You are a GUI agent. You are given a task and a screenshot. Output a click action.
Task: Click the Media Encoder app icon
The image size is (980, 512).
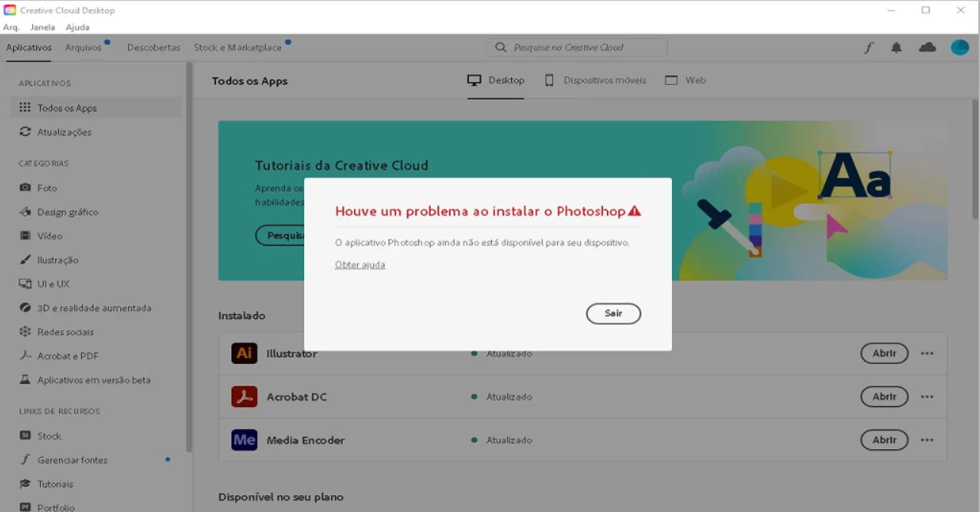click(x=244, y=440)
